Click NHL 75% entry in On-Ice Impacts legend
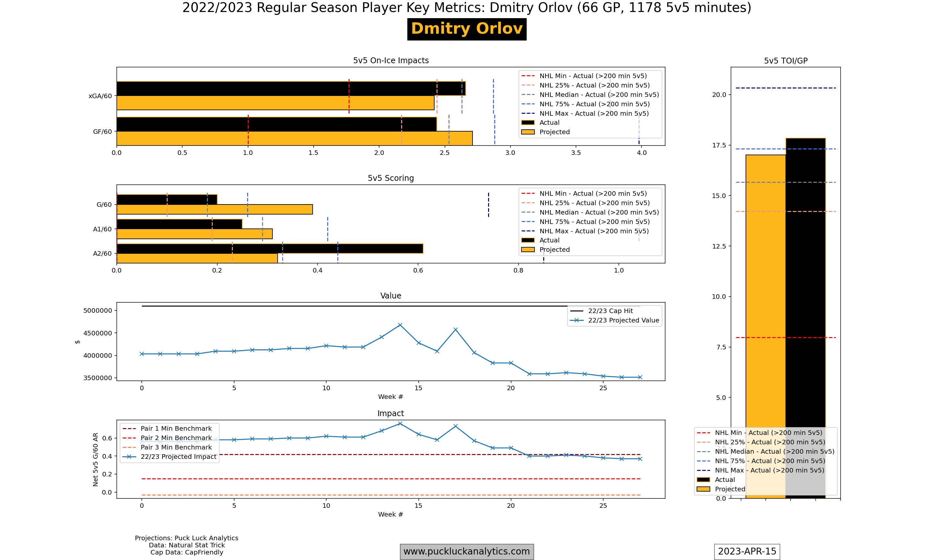 pyautogui.click(x=586, y=104)
